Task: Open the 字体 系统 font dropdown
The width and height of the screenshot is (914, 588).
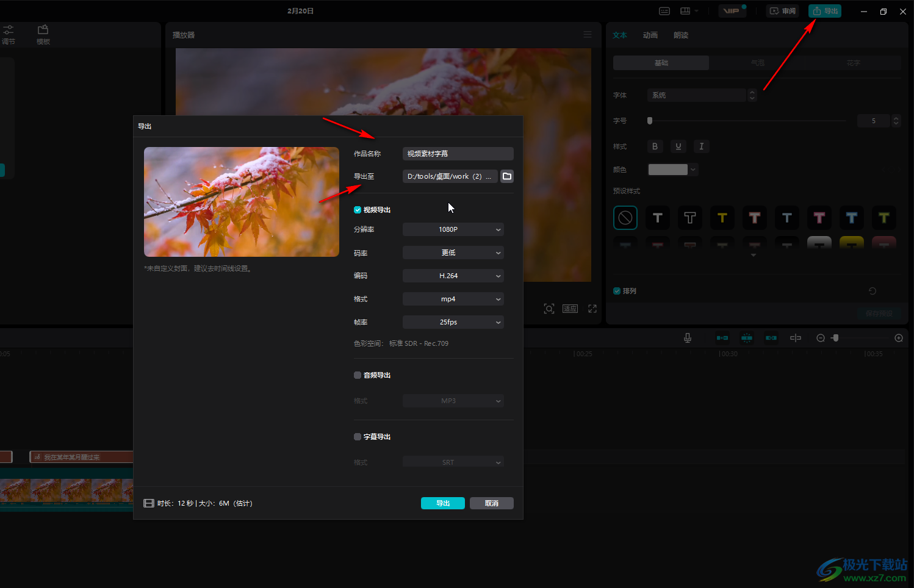Action: (x=702, y=95)
